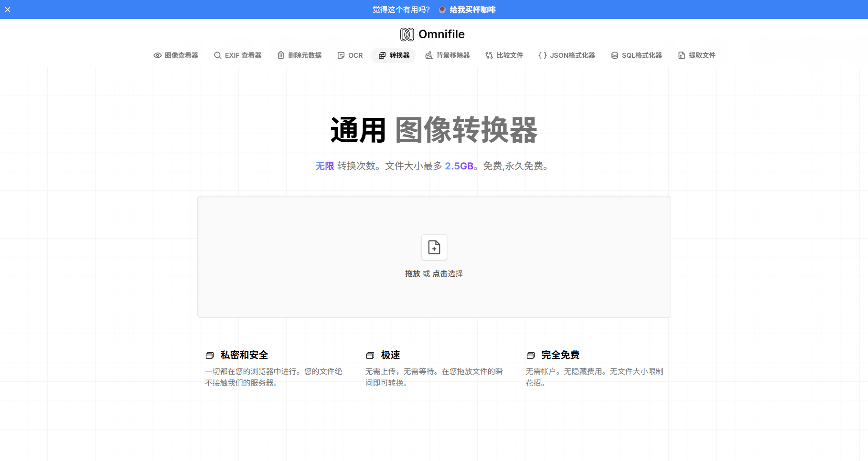This screenshot has width=868, height=461.
Task: Open the 比较文件 tool
Action: [x=504, y=55]
